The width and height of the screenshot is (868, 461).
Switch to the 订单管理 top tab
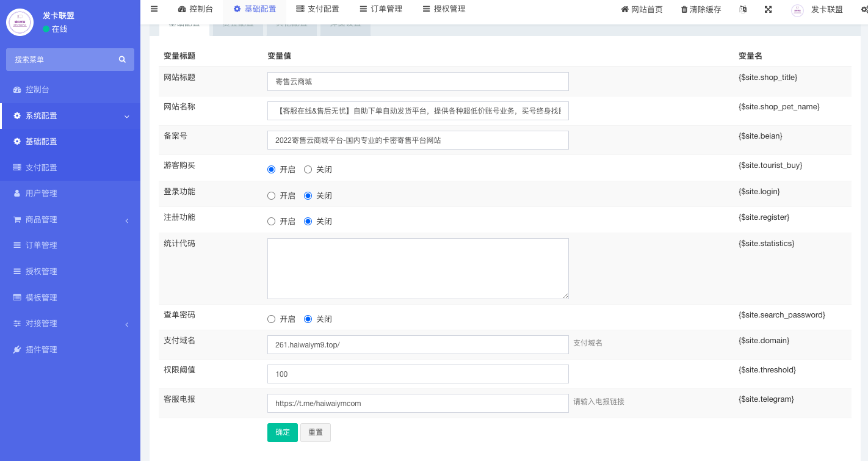pos(380,9)
